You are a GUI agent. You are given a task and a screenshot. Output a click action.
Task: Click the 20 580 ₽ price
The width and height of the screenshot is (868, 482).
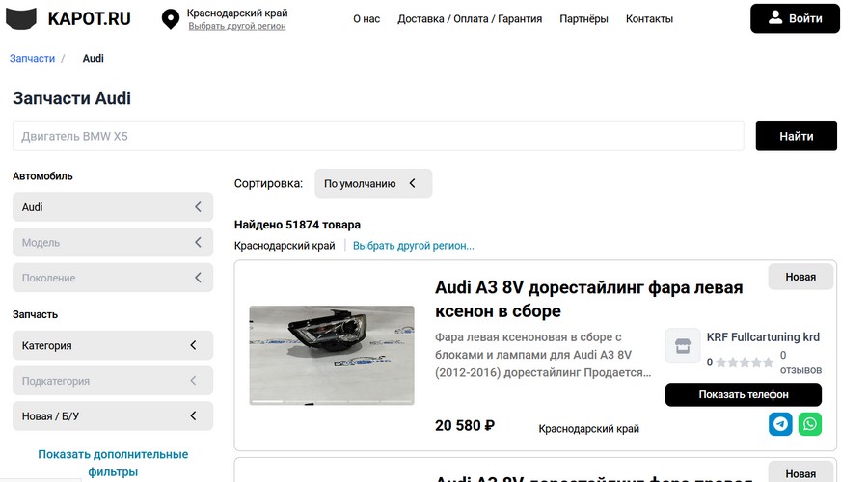coord(465,425)
